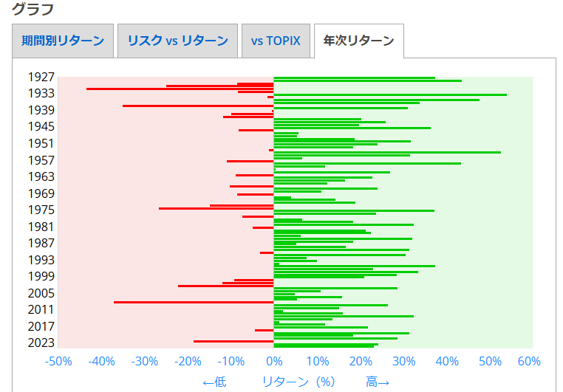Click the longest red bar above 1933
563x392 pixels.
180,89
